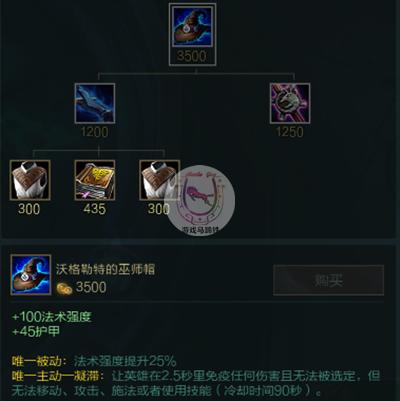Viewport: 400px width, 401px height.
Task: Click the +100法术强度 stat line
Action: 52,316
